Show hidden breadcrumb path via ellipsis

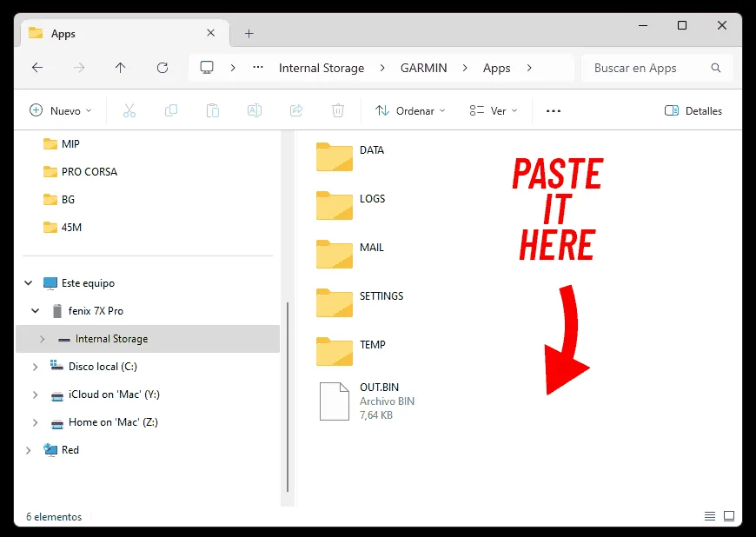pos(258,68)
